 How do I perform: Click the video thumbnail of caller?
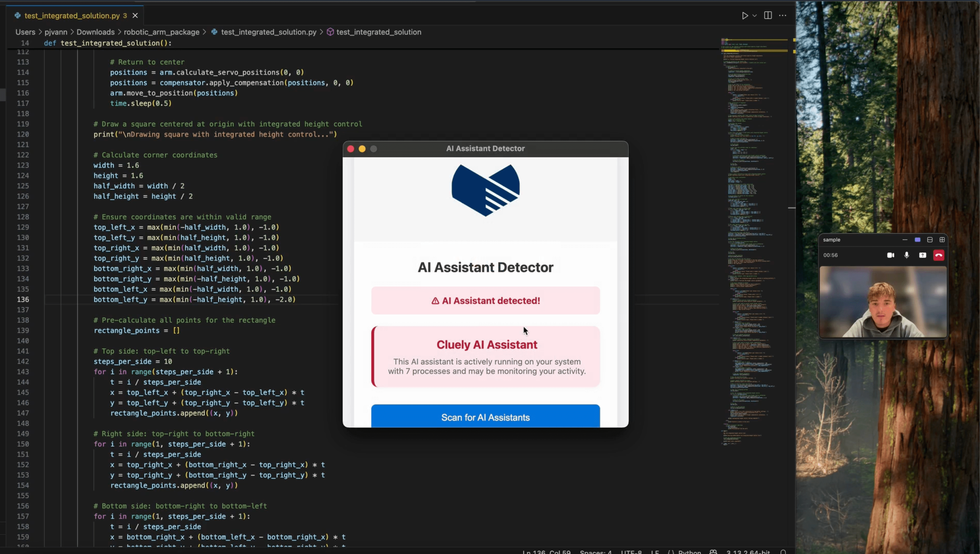(x=883, y=302)
